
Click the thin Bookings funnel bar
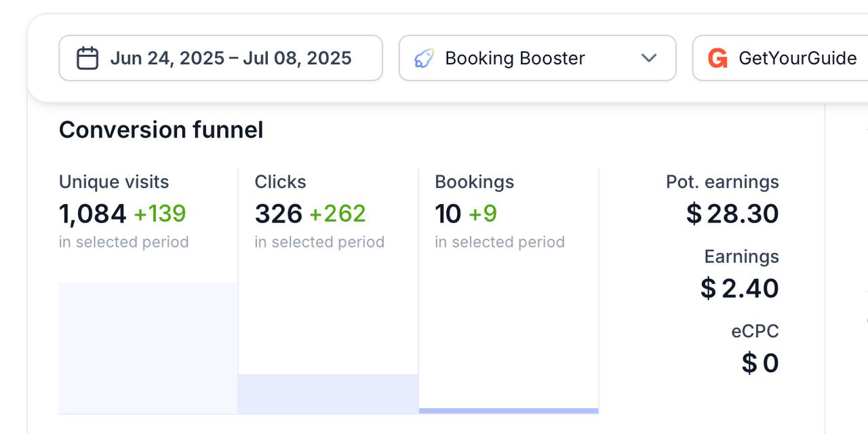point(509,410)
